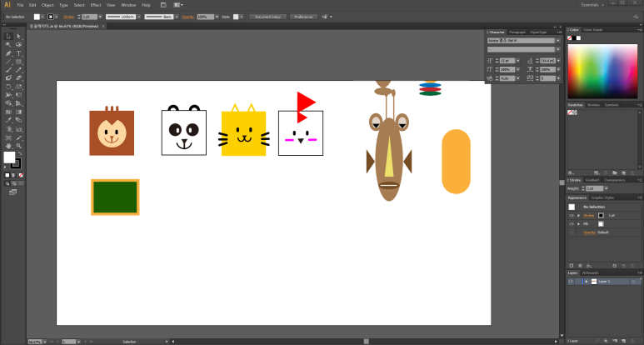Select the Perspective Grid tool

pos(18,103)
